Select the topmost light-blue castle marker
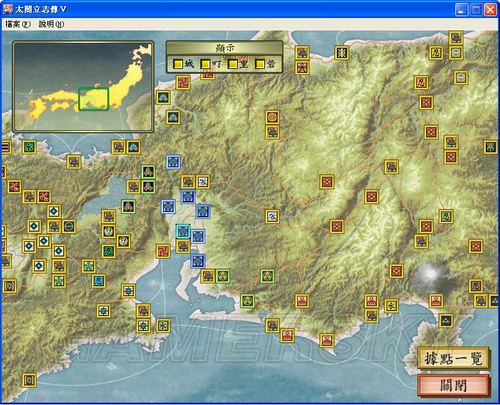500x405 pixels. click(173, 162)
